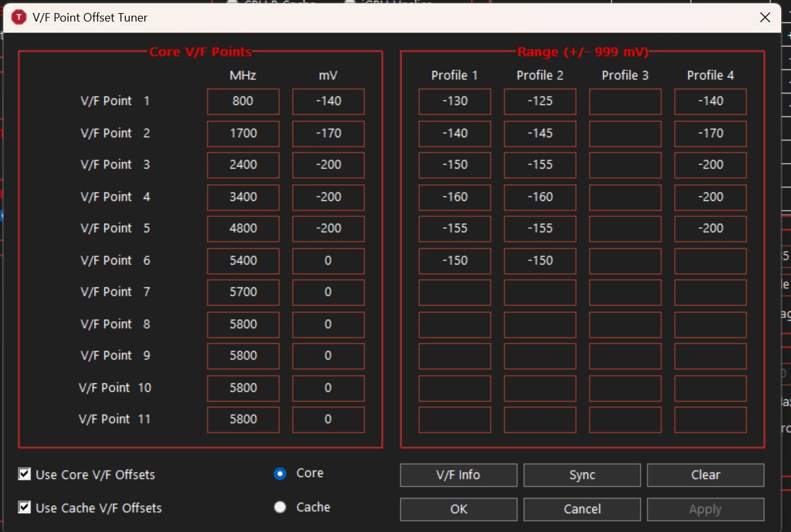Image resolution: width=791 pixels, height=532 pixels.
Task: Click Profile 2 third row field showing -155
Action: point(540,164)
